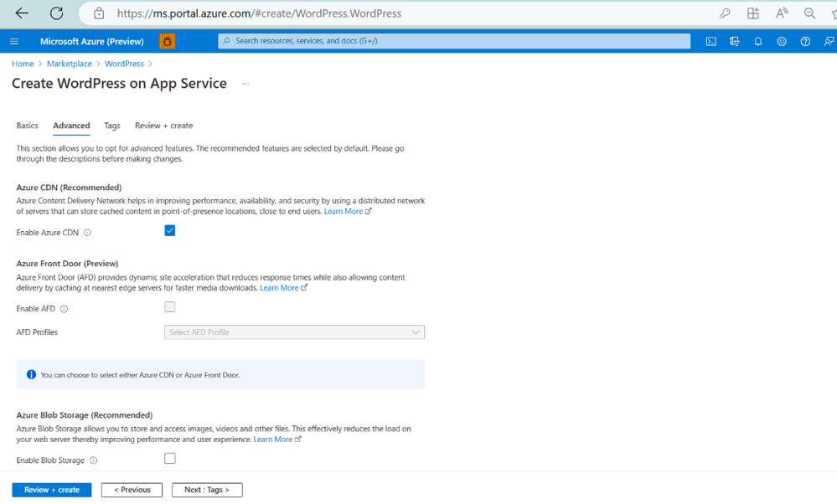Open directories and subscriptions filter icon
This screenshot has width=837, height=504.
coord(735,41)
